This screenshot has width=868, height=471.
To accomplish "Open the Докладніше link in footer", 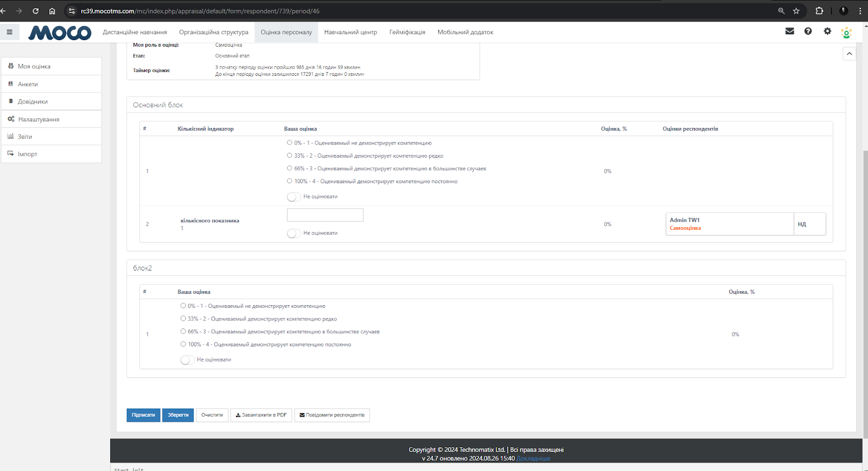I will pos(533,459).
